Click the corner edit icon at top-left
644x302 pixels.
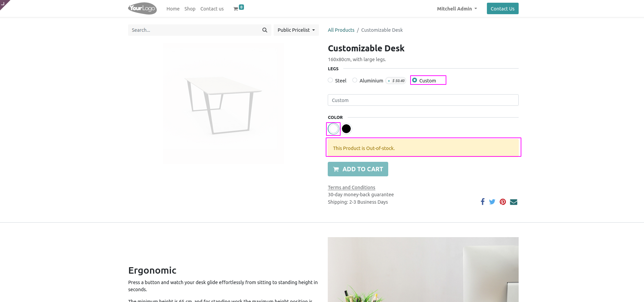[3, 3]
